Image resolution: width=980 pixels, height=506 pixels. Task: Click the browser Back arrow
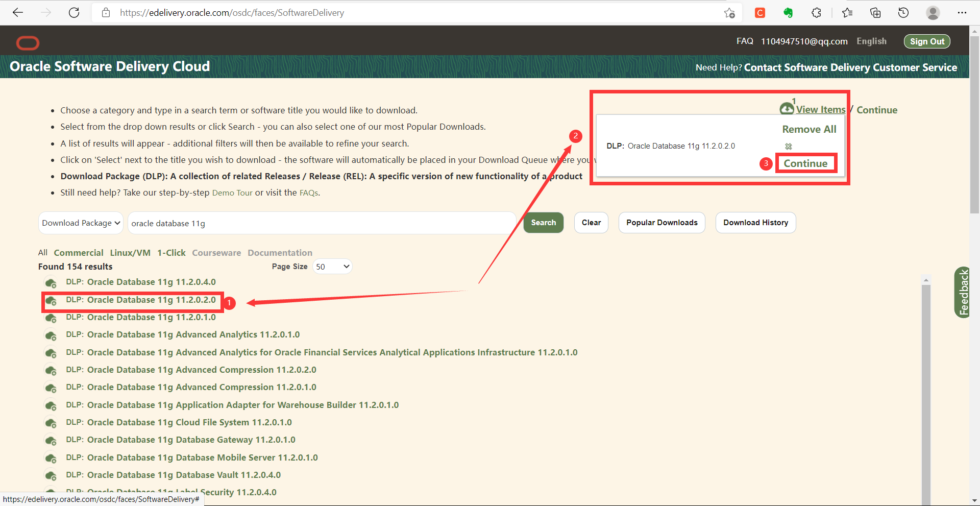(x=18, y=13)
